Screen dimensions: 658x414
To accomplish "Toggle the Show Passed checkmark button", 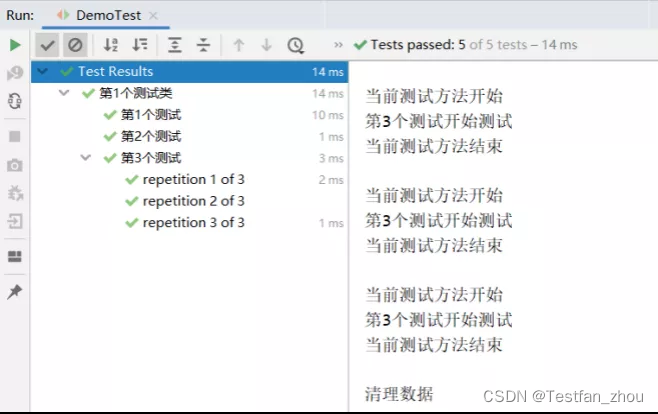I will click(47, 45).
